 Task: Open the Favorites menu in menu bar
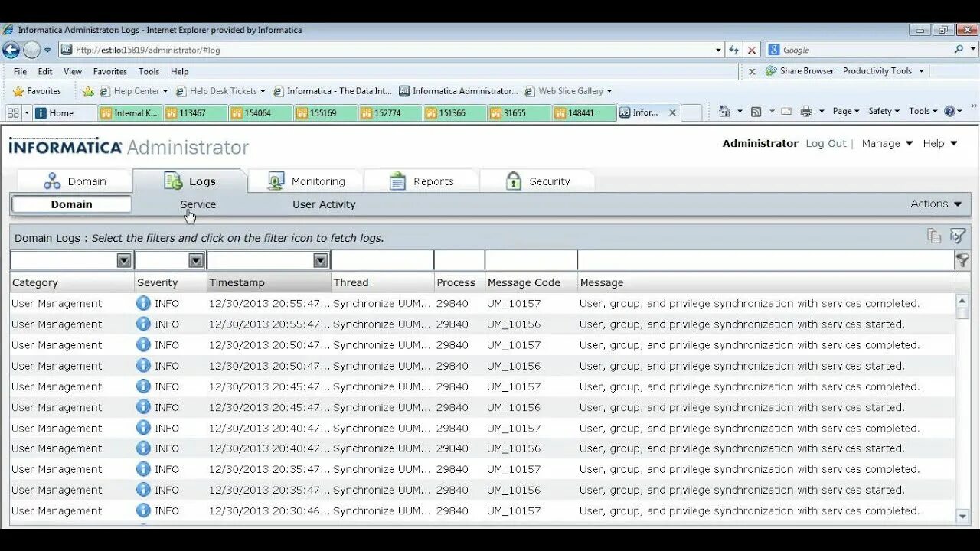pos(110,71)
